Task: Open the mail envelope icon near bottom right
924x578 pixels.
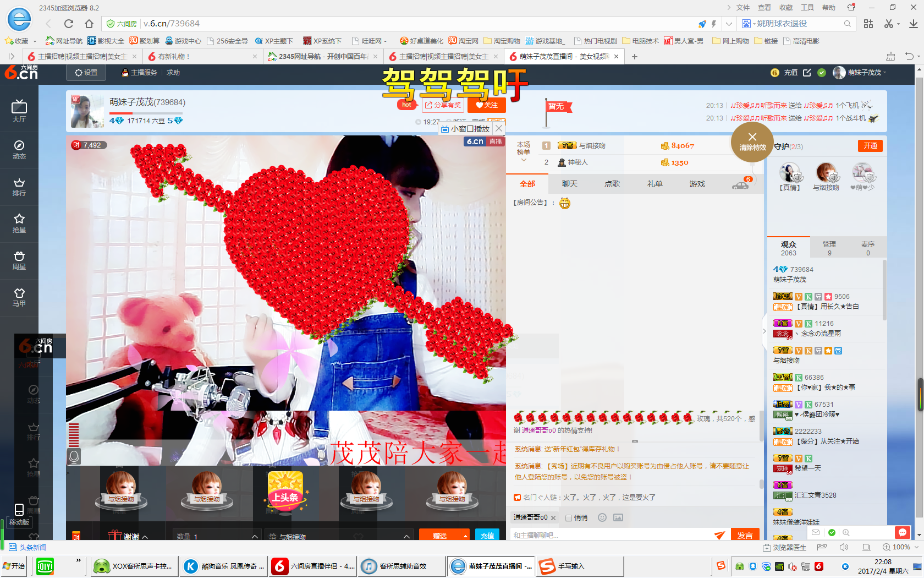Action: [816, 532]
